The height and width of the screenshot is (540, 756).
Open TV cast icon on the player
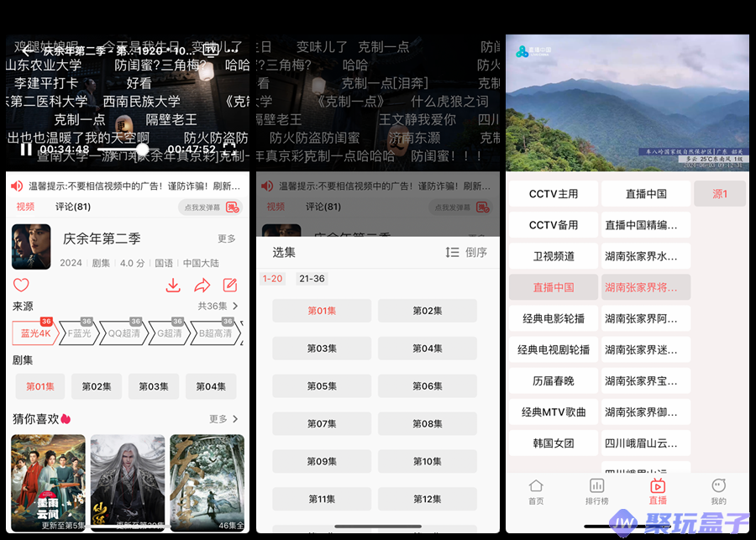click(x=211, y=50)
